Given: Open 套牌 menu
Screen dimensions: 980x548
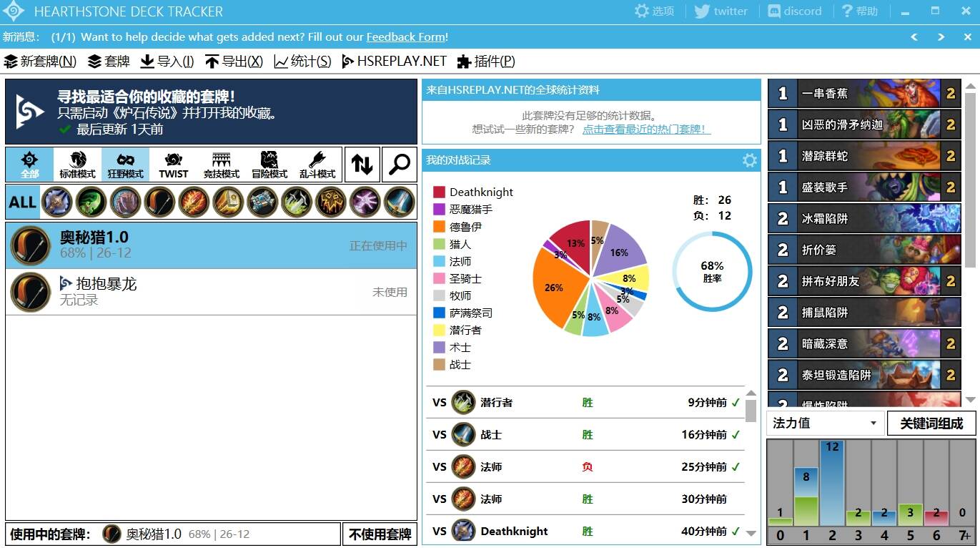Looking at the screenshot, I should pos(109,62).
